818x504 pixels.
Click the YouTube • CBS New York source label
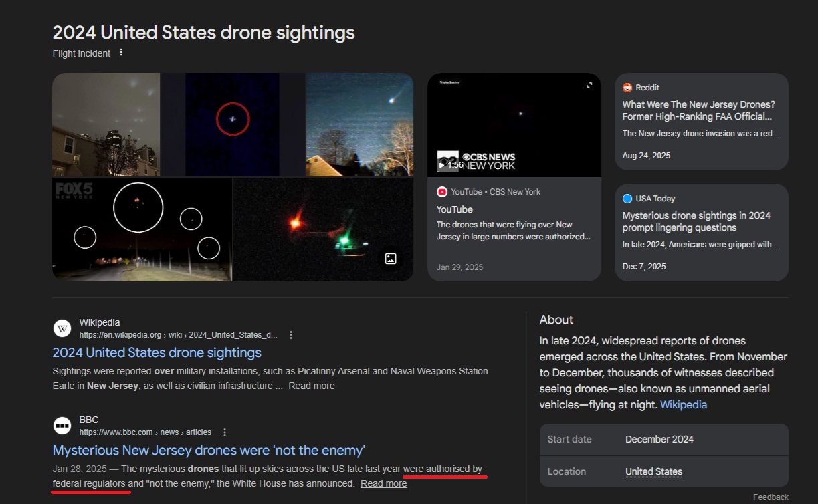click(496, 192)
